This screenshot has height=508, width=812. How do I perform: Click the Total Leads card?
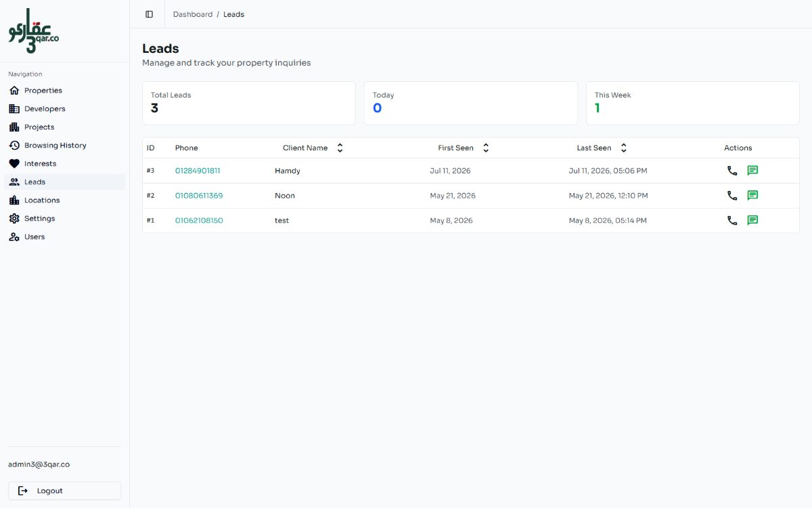[249, 103]
